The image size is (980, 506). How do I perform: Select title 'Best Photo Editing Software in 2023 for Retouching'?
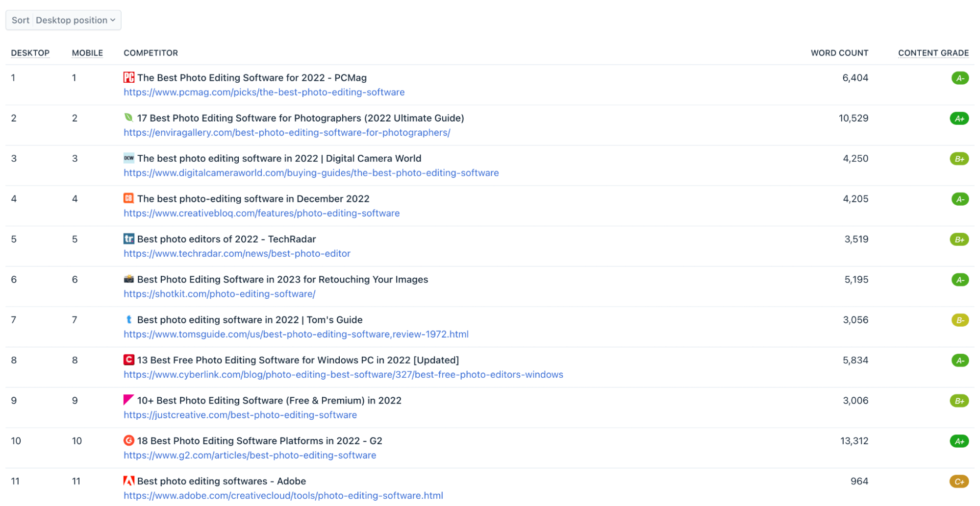tap(282, 279)
